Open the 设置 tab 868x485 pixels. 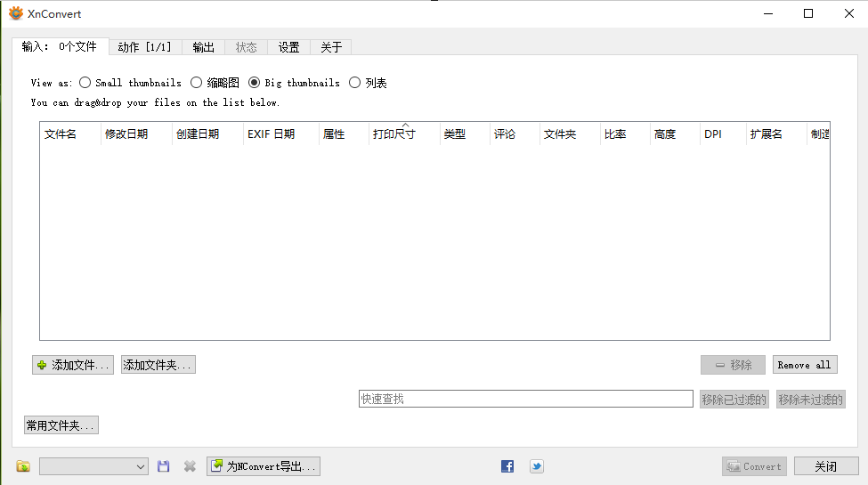(288, 47)
